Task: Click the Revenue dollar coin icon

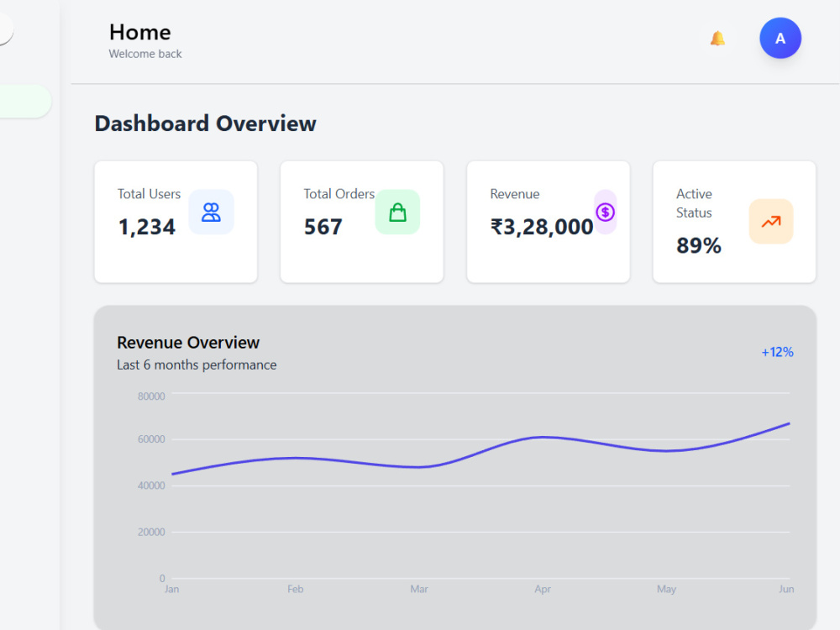Action: pos(606,213)
